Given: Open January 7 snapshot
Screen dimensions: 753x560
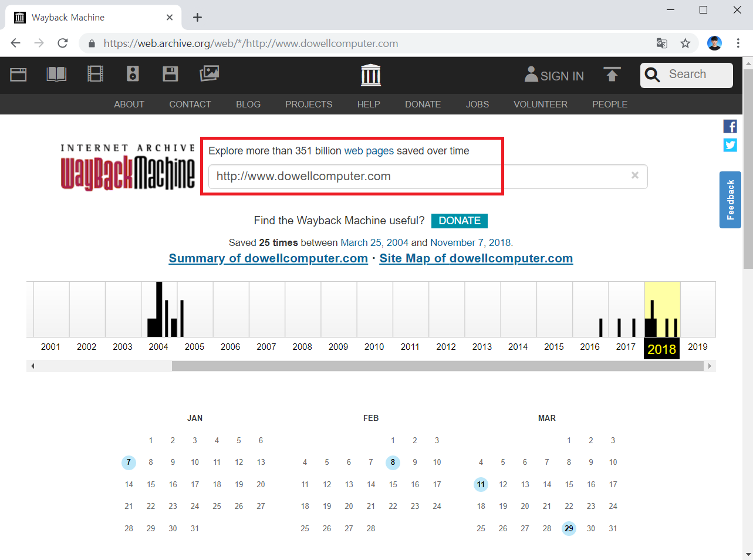Looking at the screenshot, I should coord(129,463).
